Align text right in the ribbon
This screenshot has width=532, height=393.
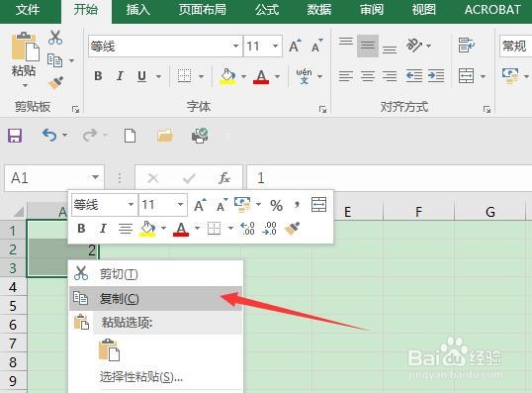[x=390, y=76]
